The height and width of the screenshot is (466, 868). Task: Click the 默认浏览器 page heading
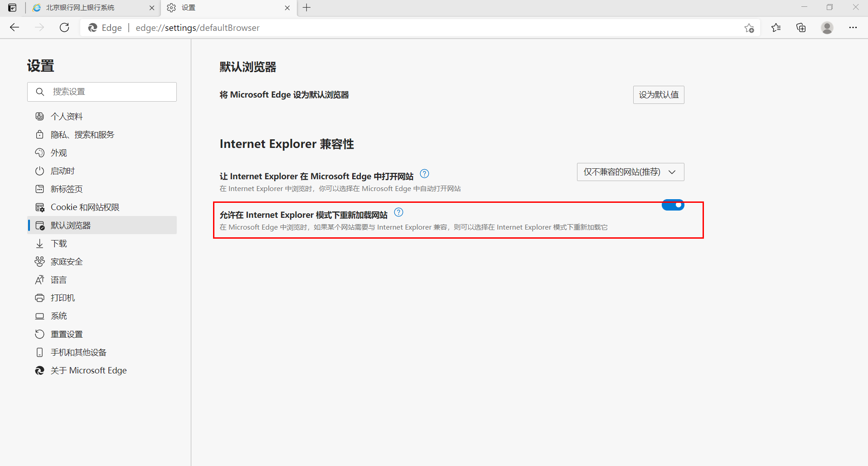coord(248,67)
